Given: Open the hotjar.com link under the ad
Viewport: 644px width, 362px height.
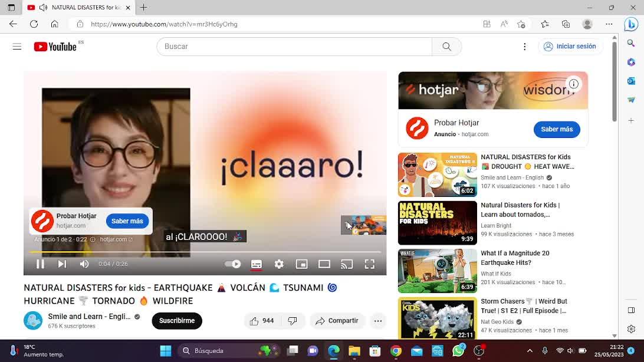Looking at the screenshot, I should tap(116, 239).
